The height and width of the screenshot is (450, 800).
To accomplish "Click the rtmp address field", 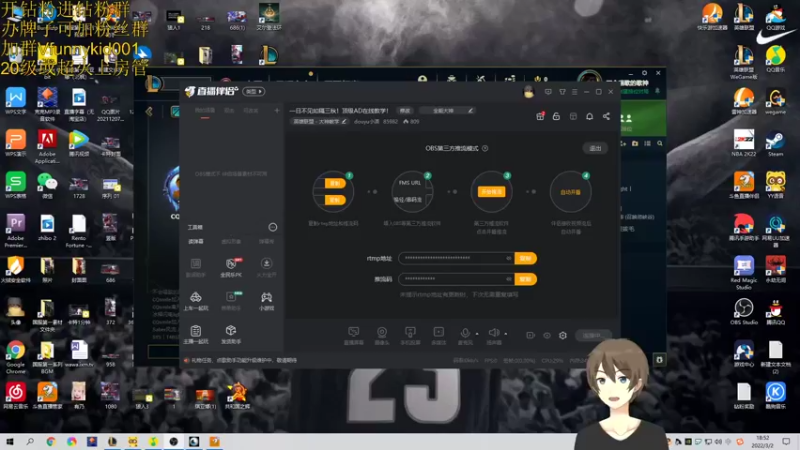I will (x=456, y=258).
